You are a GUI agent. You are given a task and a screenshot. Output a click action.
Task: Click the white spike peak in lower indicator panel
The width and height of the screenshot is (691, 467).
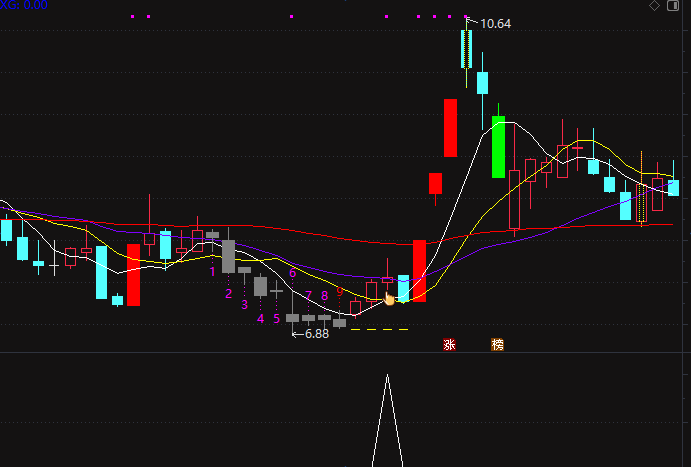[x=387, y=376]
